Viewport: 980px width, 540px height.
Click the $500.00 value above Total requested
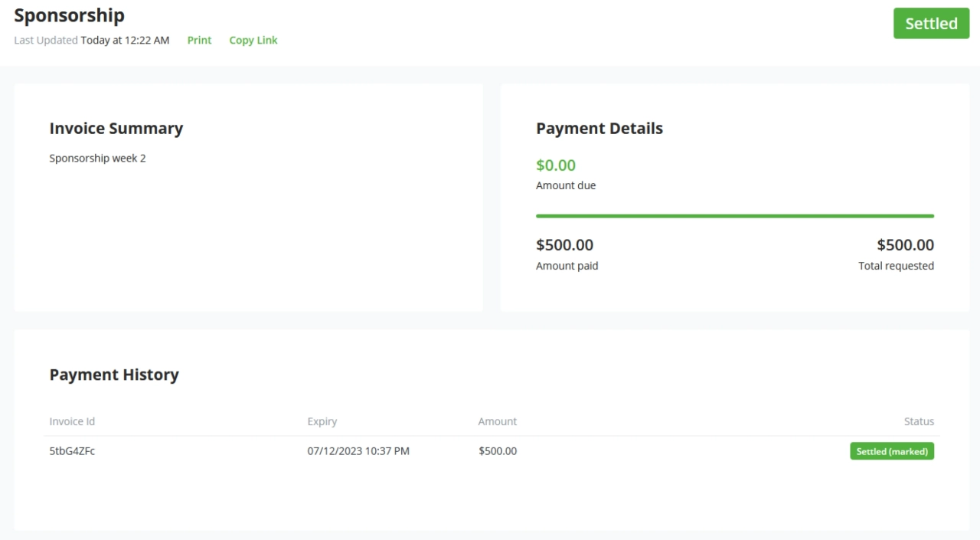[905, 245]
